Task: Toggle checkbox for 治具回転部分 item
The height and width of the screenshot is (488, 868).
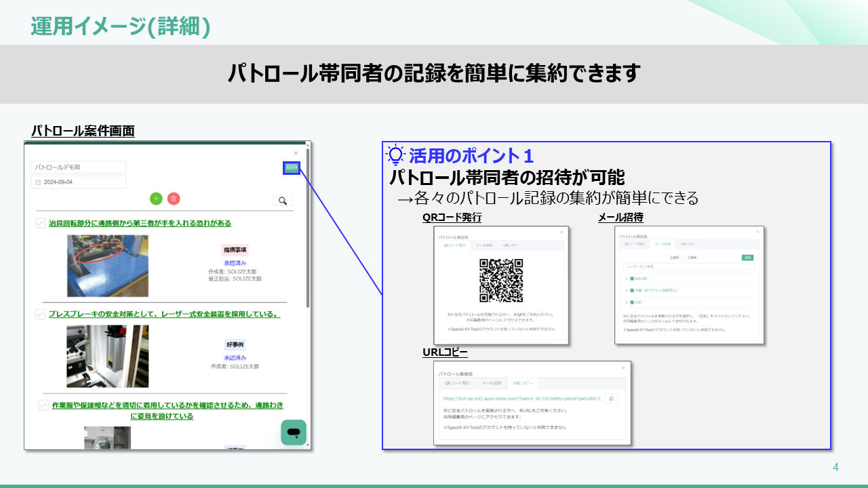Action: pos(41,223)
